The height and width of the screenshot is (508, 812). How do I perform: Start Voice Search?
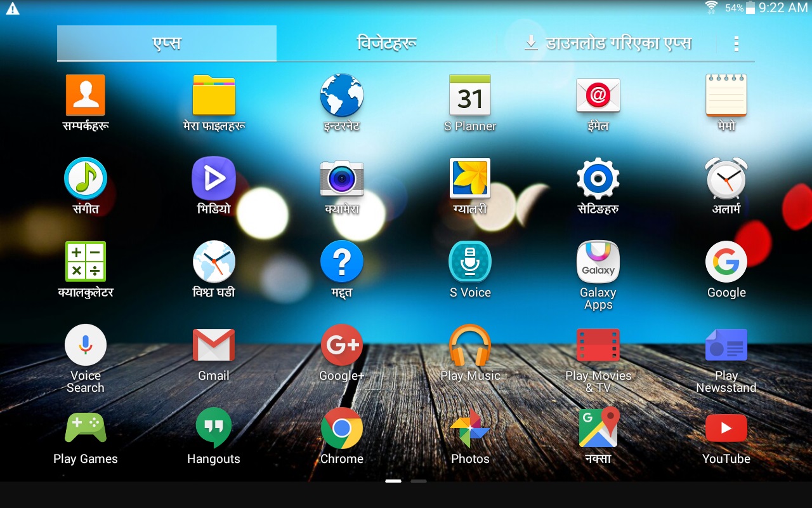pos(85,345)
